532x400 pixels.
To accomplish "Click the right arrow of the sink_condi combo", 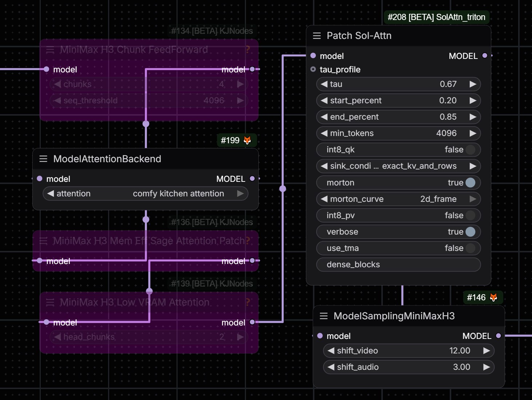I will click(x=473, y=166).
